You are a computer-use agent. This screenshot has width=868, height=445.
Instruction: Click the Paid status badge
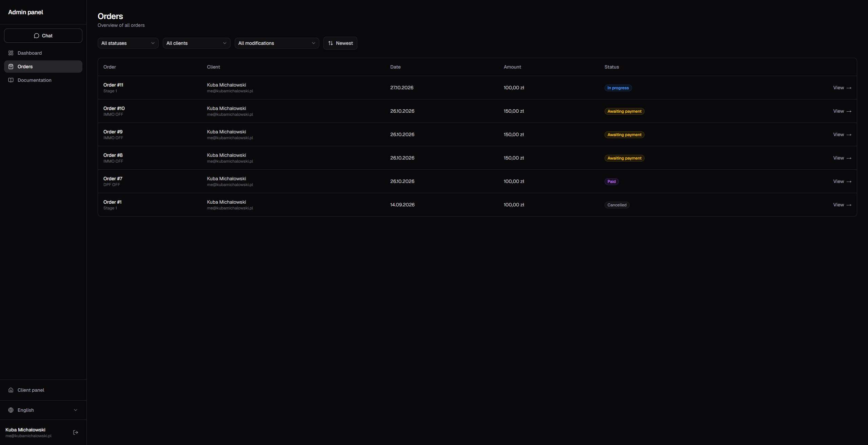pyautogui.click(x=612, y=182)
